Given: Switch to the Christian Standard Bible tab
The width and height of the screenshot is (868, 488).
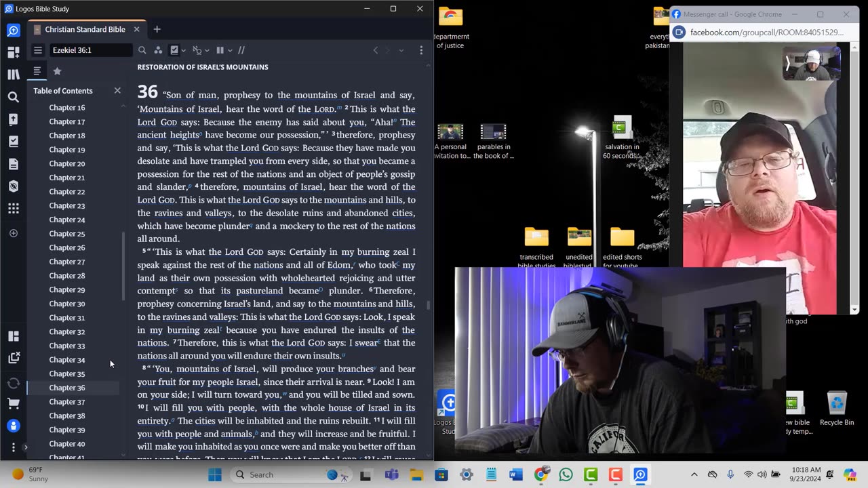Looking at the screenshot, I should (x=85, y=30).
